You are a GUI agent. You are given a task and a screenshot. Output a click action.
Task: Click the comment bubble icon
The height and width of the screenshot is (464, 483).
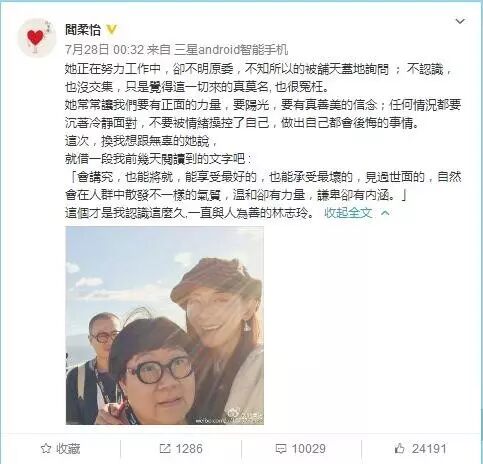pos(281,449)
